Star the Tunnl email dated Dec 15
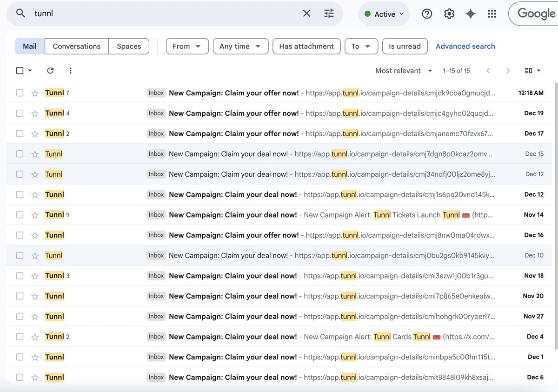 click(35, 154)
